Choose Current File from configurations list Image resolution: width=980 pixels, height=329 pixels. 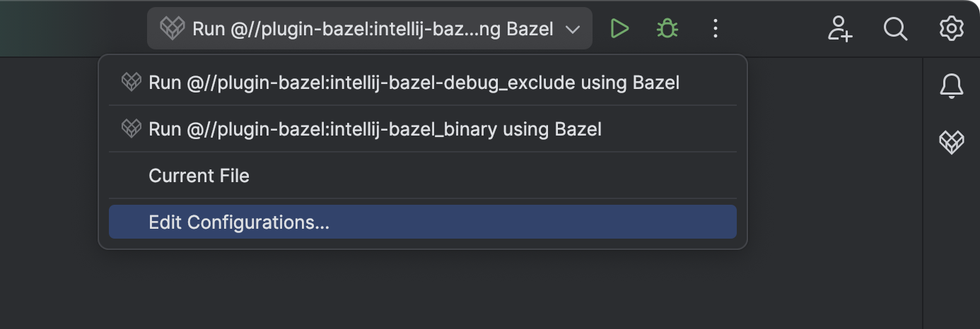[199, 176]
